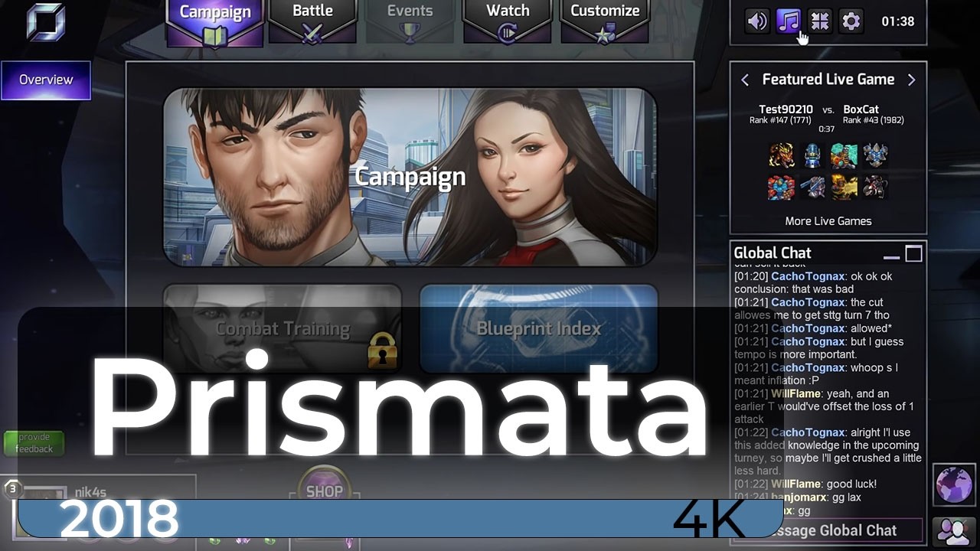Image resolution: width=980 pixels, height=551 pixels.
Task: Open the friends list icon
Action: pos(953,531)
